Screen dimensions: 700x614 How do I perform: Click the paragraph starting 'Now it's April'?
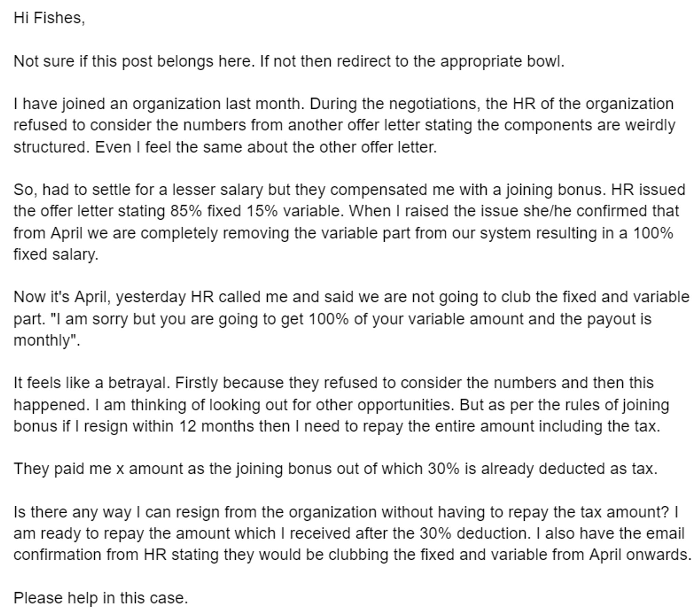click(x=351, y=318)
